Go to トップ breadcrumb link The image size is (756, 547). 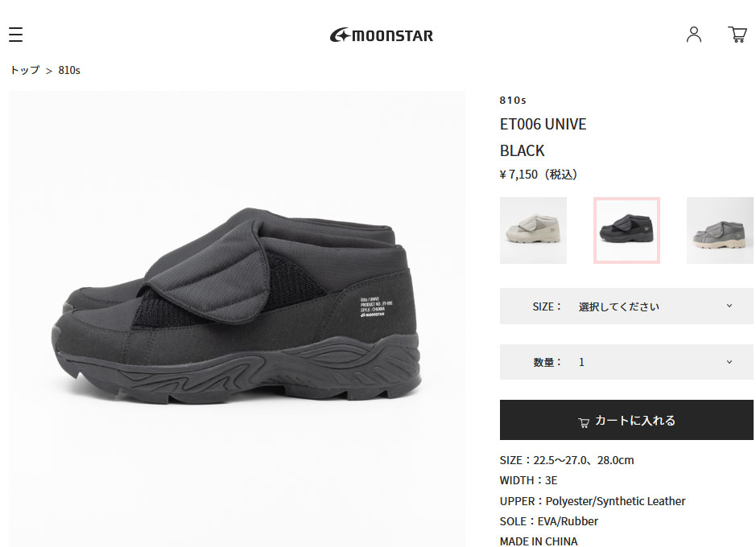click(25, 70)
